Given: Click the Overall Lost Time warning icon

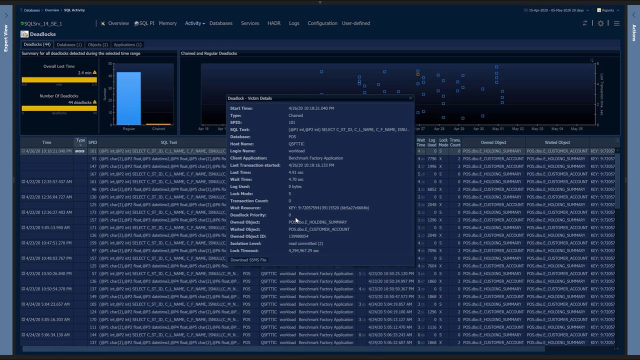Looking at the screenshot, I should (x=95, y=73).
